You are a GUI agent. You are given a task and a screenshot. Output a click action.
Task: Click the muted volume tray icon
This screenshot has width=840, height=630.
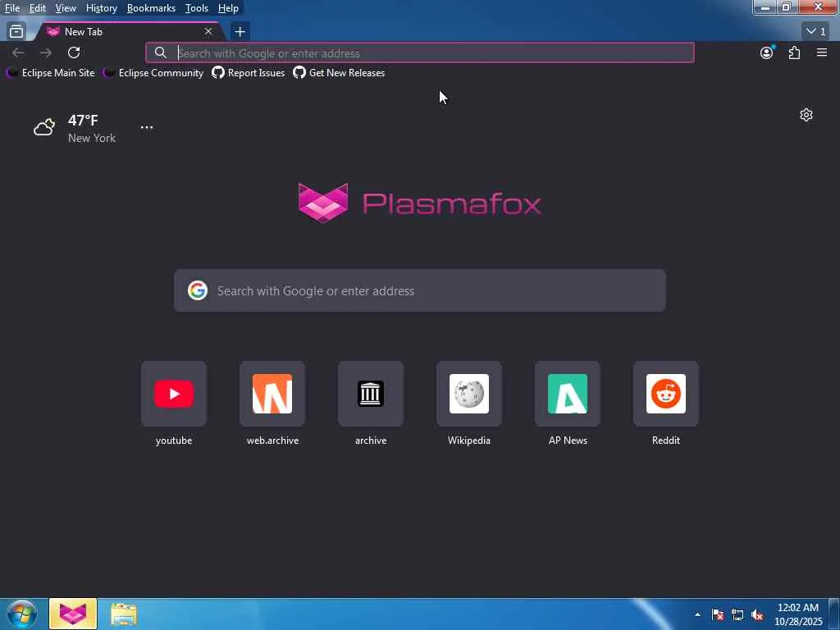point(757,614)
